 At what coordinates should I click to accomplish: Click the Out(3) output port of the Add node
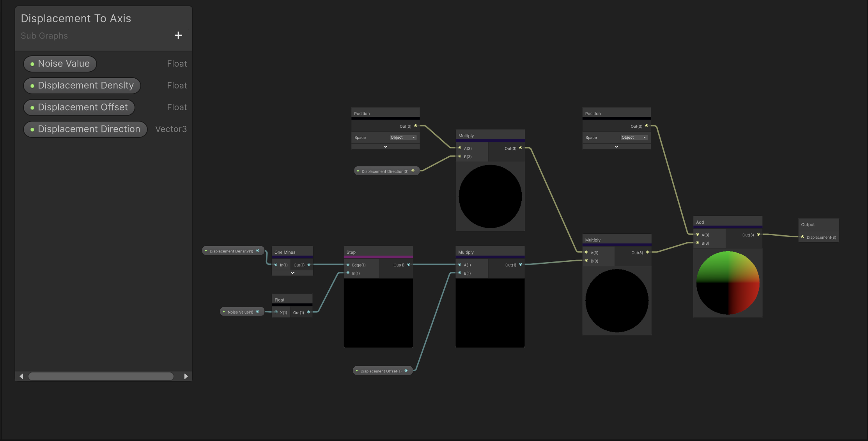(758, 235)
